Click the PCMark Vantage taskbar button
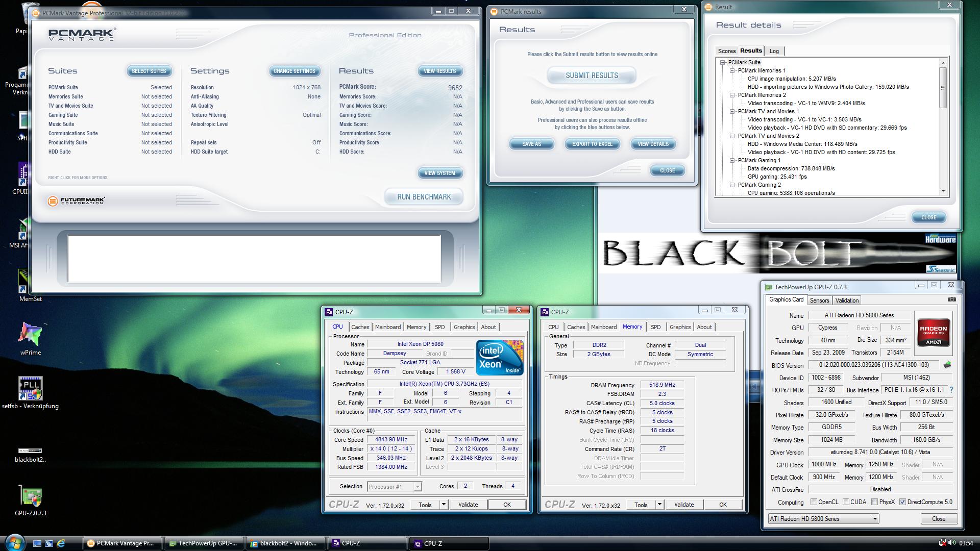The width and height of the screenshot is (980, 551). click(x=122, y=543)
